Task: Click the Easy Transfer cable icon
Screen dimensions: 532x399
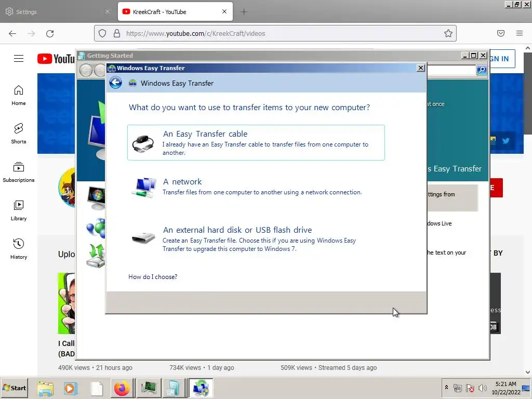Action: [143, 143]
